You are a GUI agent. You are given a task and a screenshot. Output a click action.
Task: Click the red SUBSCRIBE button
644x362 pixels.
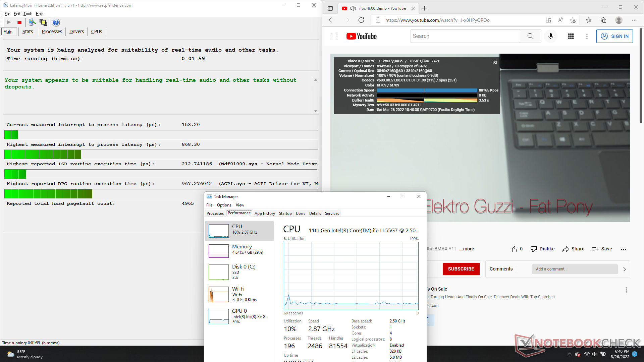click(x=461, y=269)
